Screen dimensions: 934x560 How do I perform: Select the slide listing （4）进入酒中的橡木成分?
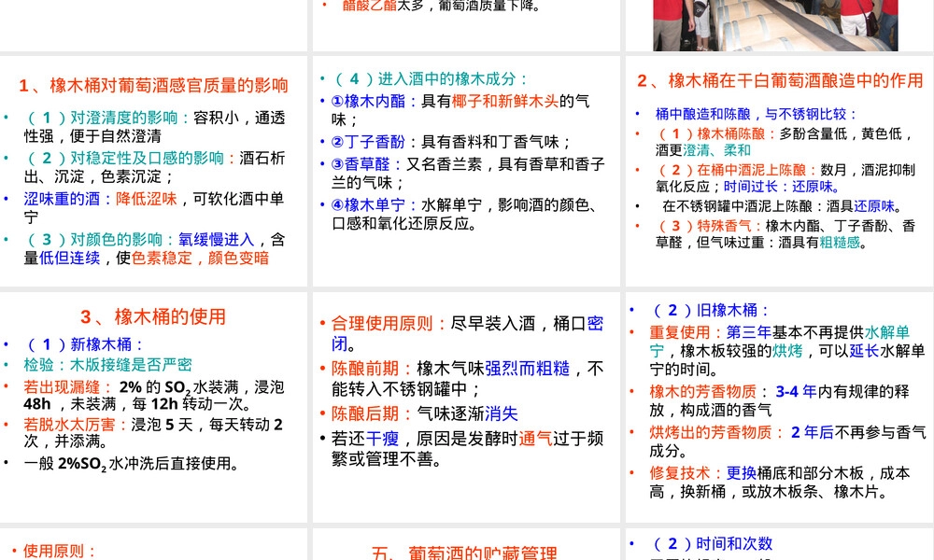[466, 171]
